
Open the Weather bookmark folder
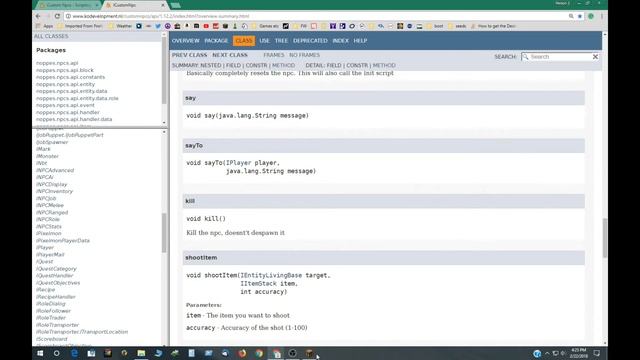[120, 26]
